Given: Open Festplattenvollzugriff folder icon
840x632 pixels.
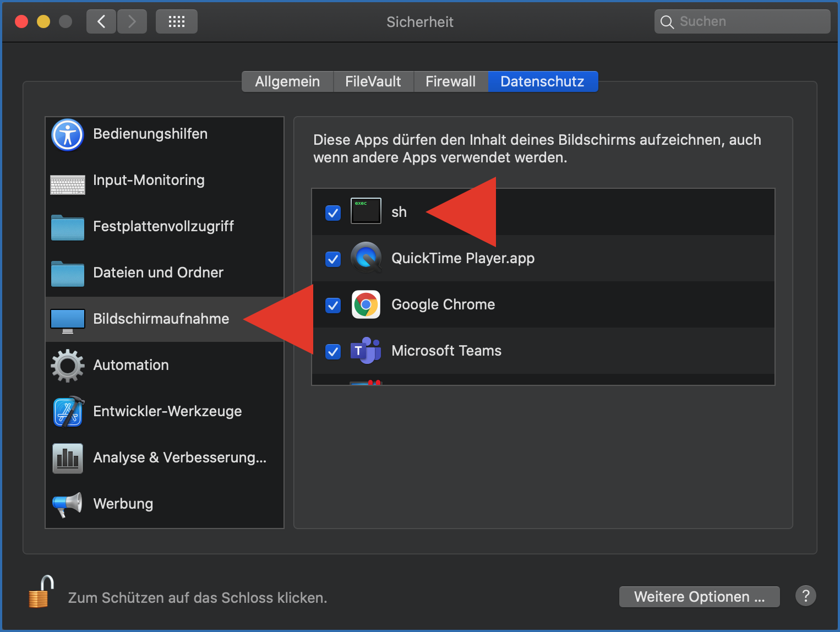Looking at the screenshot, I should pyautogui.click(x=68, y=227).
